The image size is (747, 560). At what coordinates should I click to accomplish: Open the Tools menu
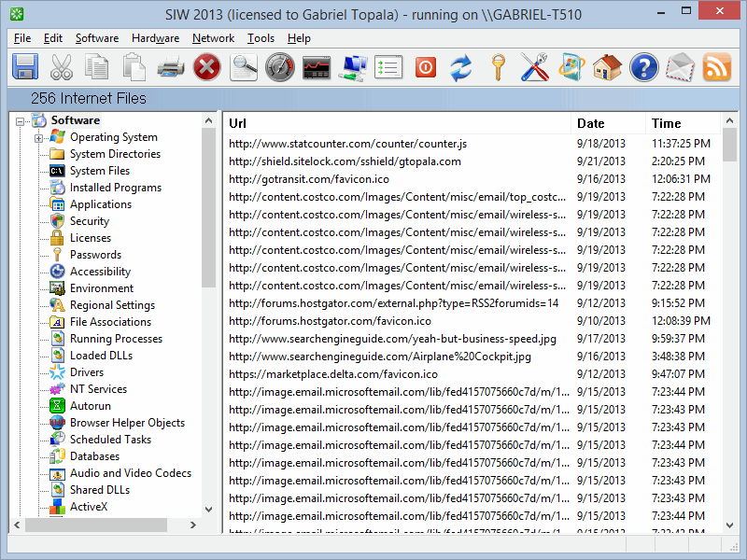coord(261,38)
